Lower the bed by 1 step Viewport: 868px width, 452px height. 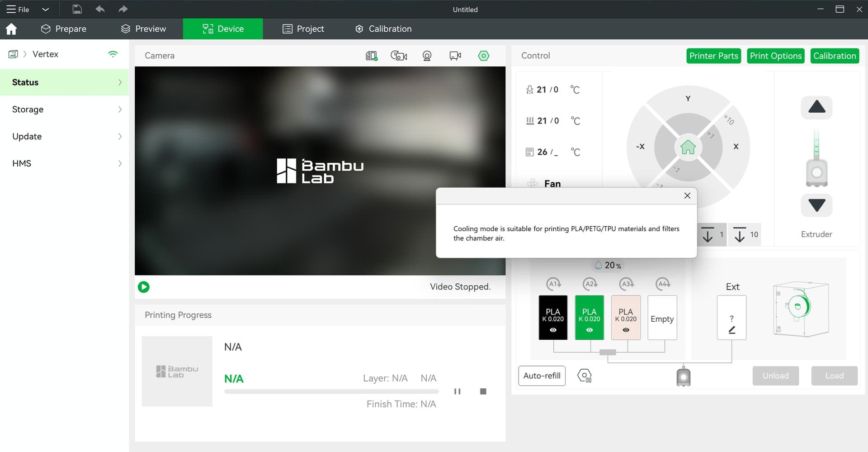(712, 234)
